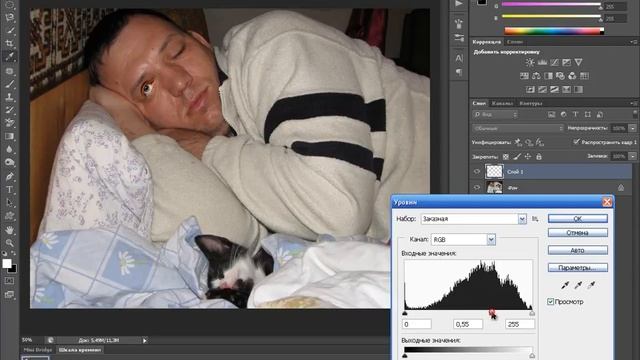Click OK in the Levels dialog
Viewport: 640px width, 360px height.
pyautogui.click(x=578, y=219)
